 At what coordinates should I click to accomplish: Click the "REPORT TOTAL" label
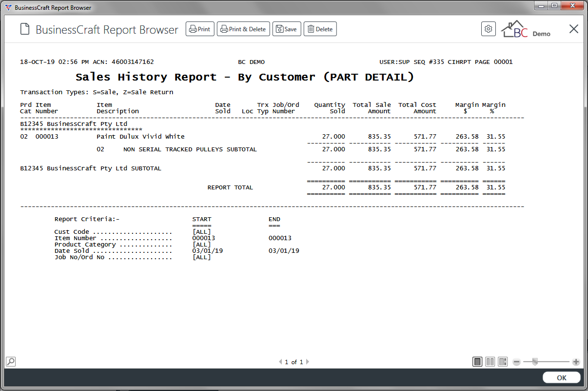point(230,187)
